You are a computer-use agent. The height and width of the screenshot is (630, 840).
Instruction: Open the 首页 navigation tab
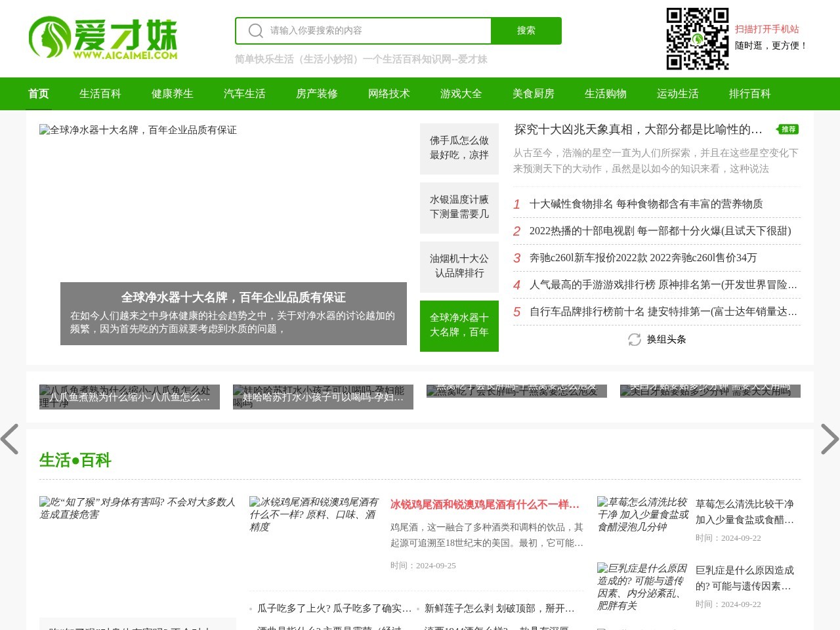click(39, 94)
